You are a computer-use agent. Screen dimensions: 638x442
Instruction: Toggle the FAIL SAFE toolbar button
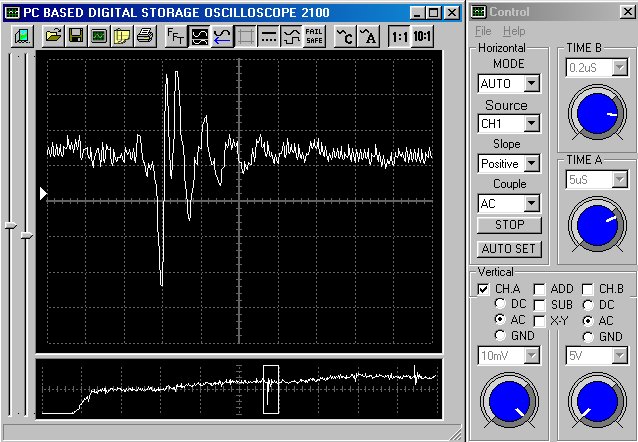[314, 36]
